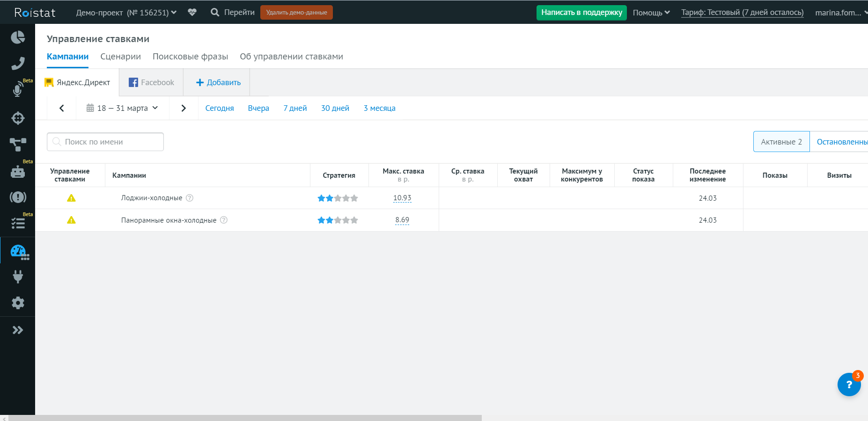Image resolution: width=868 pixels, height=421 pixels.
Task: Switch to Остановленные campaigns filter
Action: 841,142
